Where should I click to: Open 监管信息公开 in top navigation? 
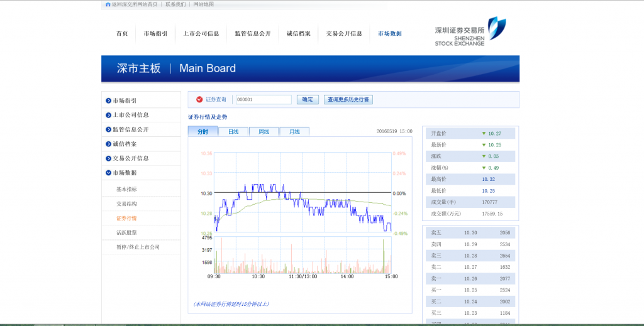pos(253,34)
